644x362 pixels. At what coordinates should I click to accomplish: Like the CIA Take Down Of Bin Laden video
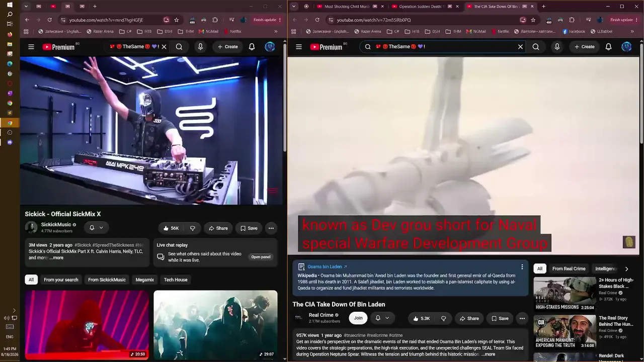coord(421,318)
